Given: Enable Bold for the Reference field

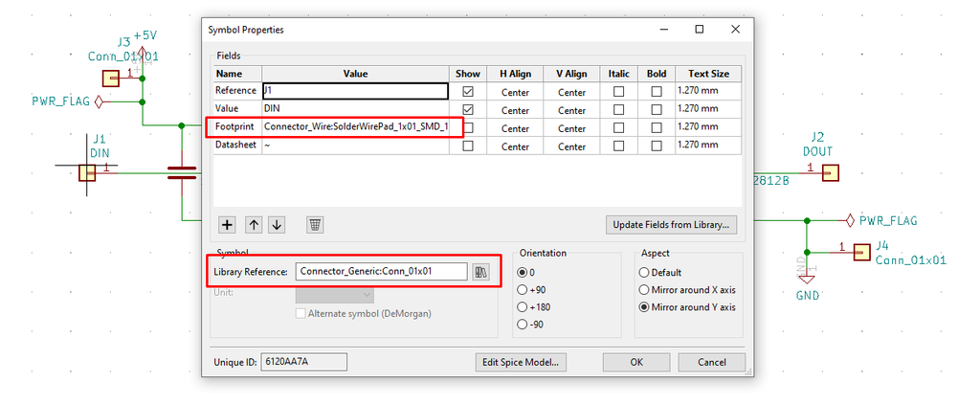Looking at the screenshot, I should point(657,91).
